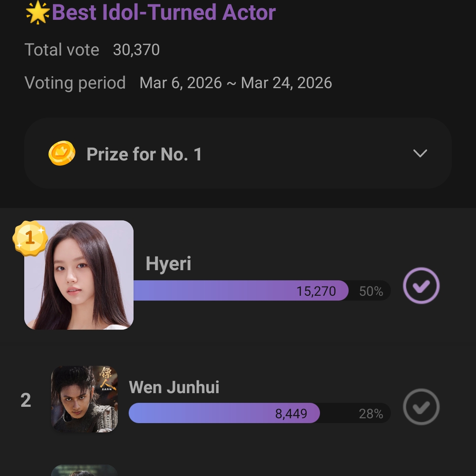Viewport: 476px width, 476px height.
Task: Click Wen Junhui's vote progress bar
Action: 224,413
